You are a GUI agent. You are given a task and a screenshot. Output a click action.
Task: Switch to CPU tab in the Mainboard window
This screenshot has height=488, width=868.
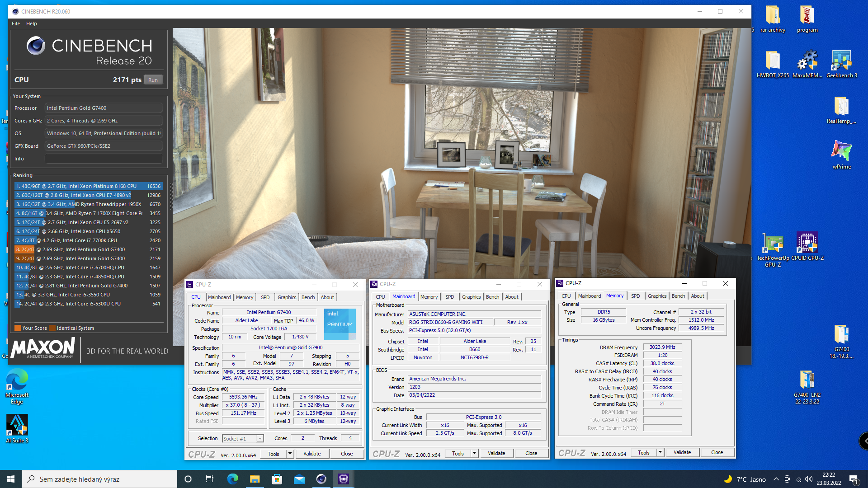click(380, 297)
